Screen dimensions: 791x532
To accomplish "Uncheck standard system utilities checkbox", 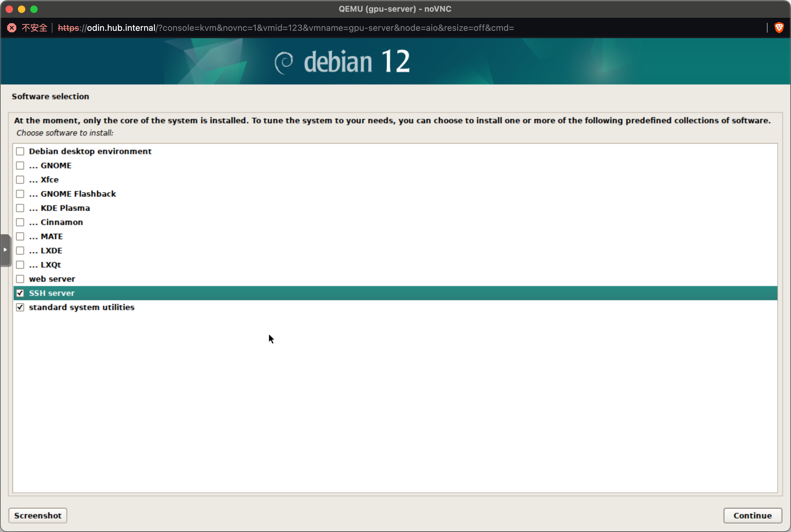I will click(x=20, y=307).
